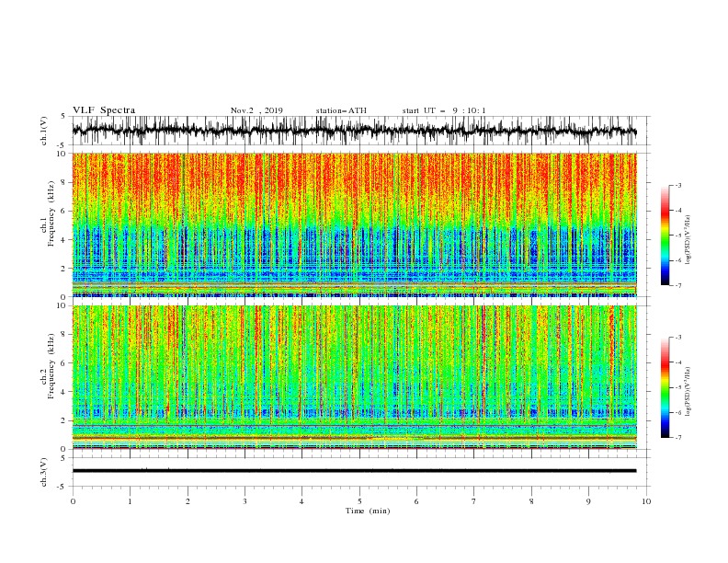Click the "-3" tick on the ch.1 colorbar
This screenshot has height=563, width=728.
click(677, 185)
